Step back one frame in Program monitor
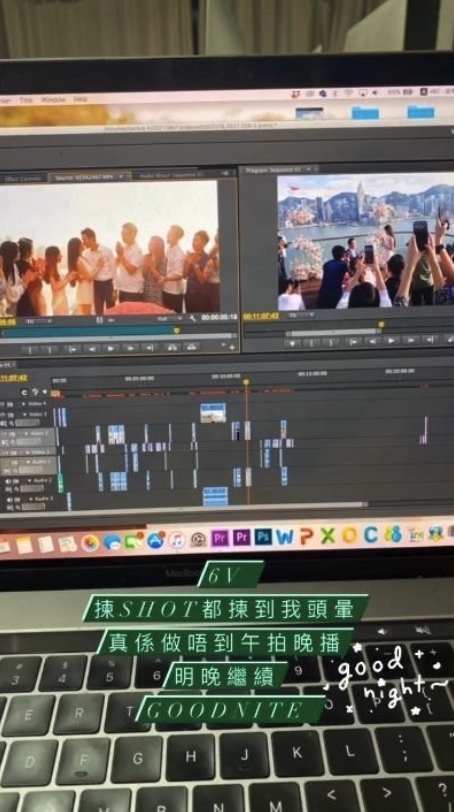This screenshot has height=812, width=454. tap(372, 341)
